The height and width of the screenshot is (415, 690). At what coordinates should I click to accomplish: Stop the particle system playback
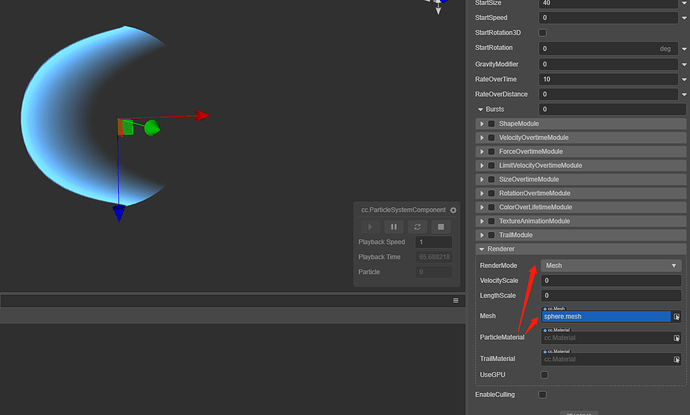click(441, 227)
